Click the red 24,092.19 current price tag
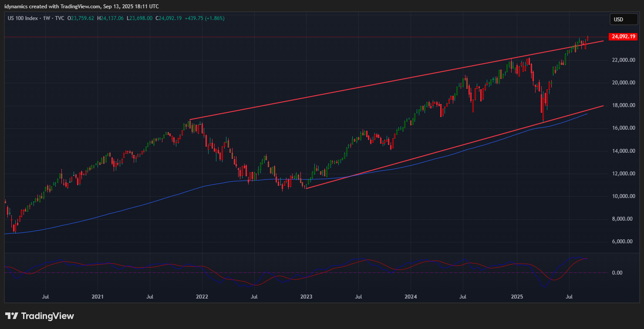Viewport: 644px width, 329px height. (x=624, y=37)
